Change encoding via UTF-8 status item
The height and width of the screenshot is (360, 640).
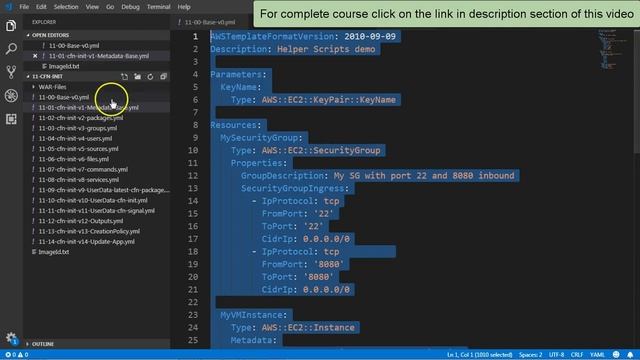pos(556,355)
